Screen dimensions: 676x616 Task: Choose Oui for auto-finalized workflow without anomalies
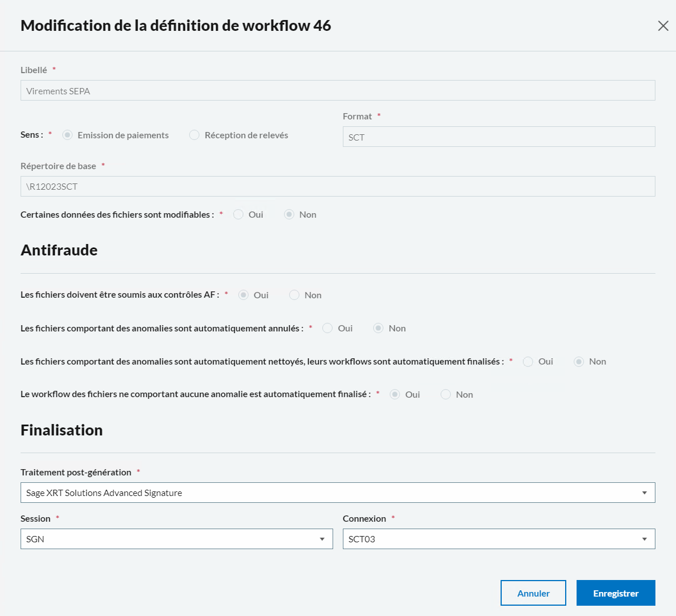(395, 395)
